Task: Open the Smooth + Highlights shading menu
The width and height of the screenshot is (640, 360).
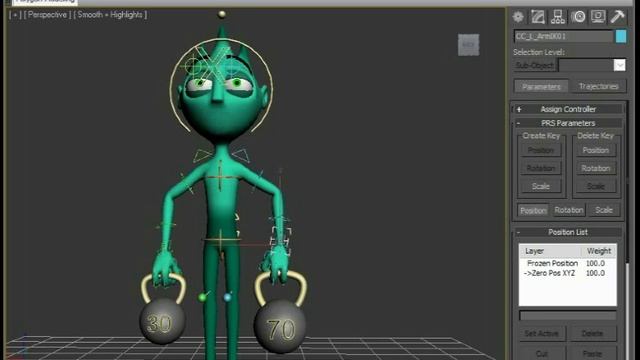Action: click(x=110, y=15)
